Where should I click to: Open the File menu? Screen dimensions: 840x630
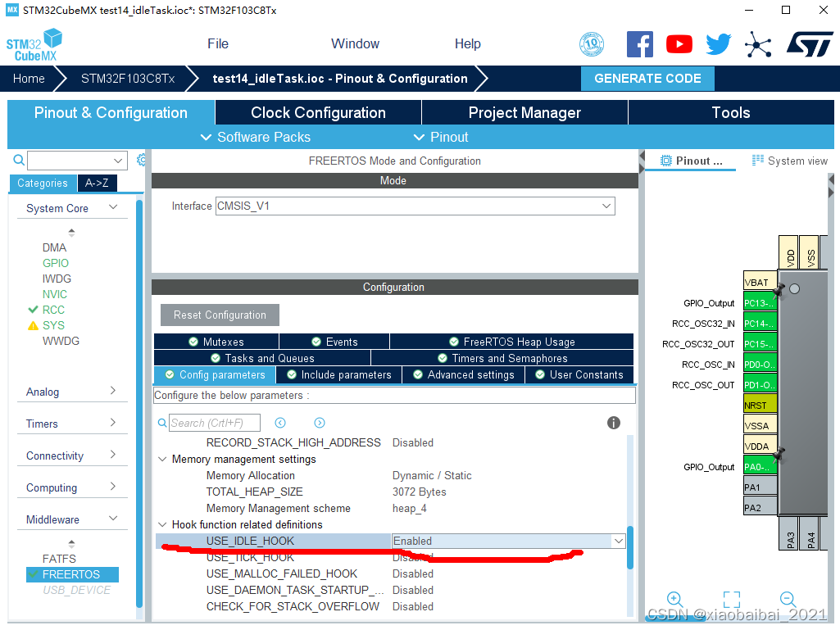pyautogui.click(x=217, y=44)
